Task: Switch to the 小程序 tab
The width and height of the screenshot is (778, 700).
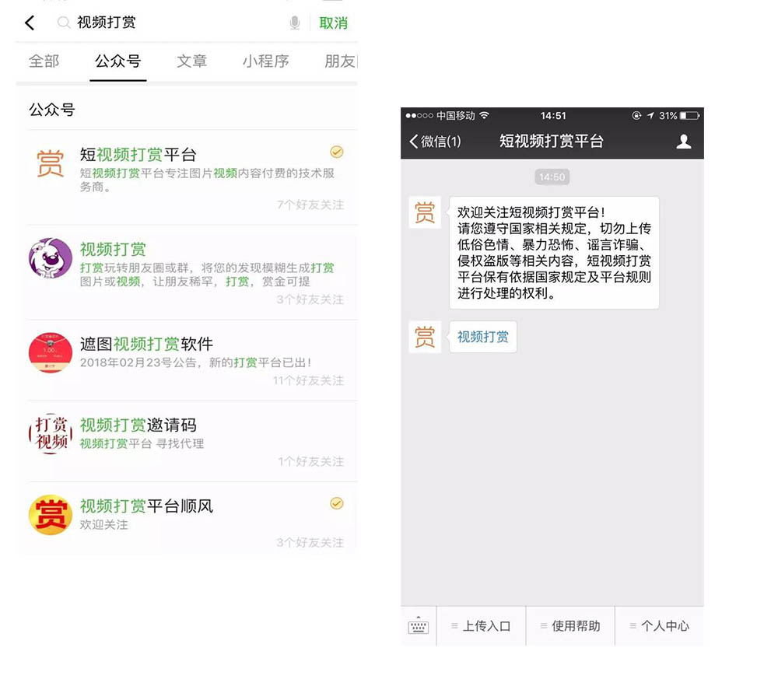Action: (x=266, y=61)
